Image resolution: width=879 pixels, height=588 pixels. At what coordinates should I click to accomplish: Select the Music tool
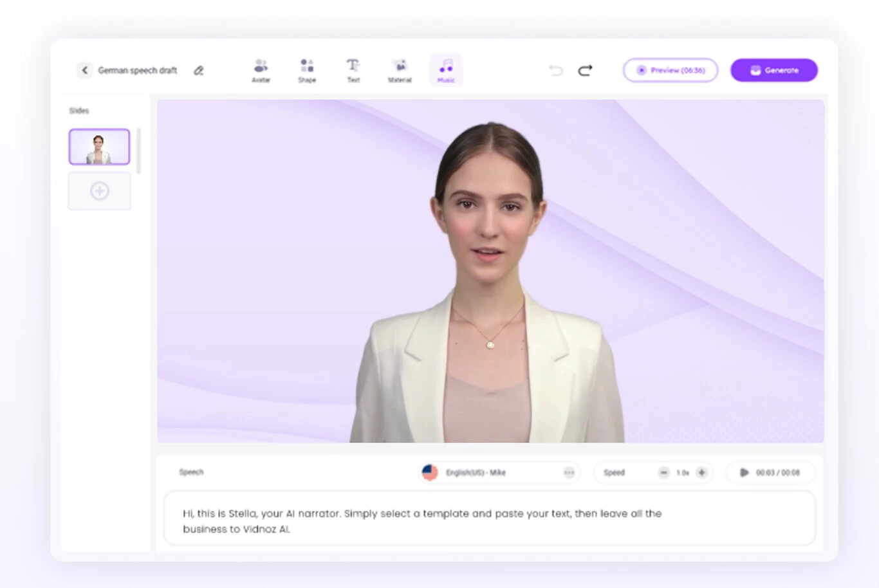[446, 70]
